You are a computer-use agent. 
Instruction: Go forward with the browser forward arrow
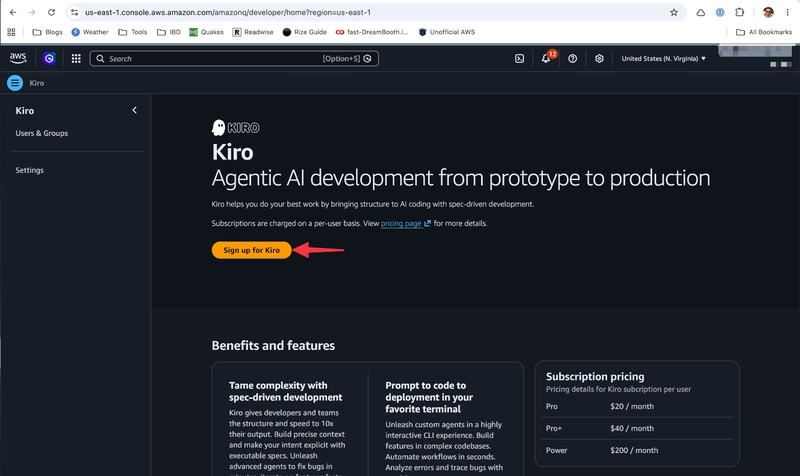click(32, 12)
